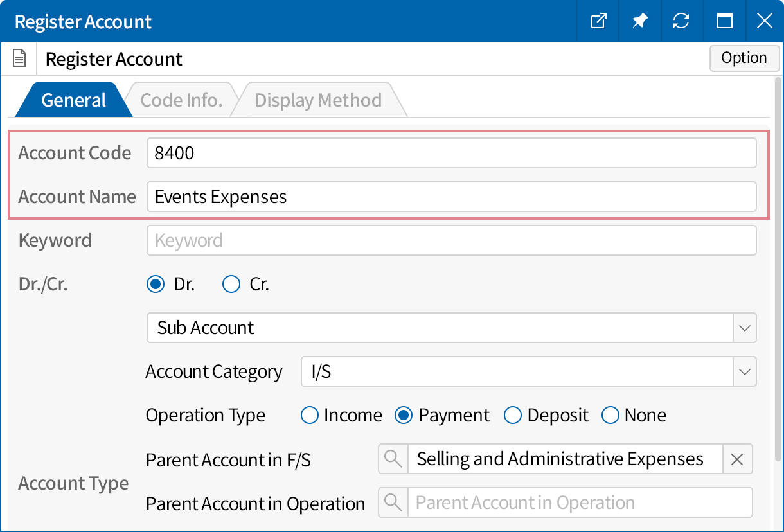Click the Account Name field
784x532 pixels.
click(451, 197)
